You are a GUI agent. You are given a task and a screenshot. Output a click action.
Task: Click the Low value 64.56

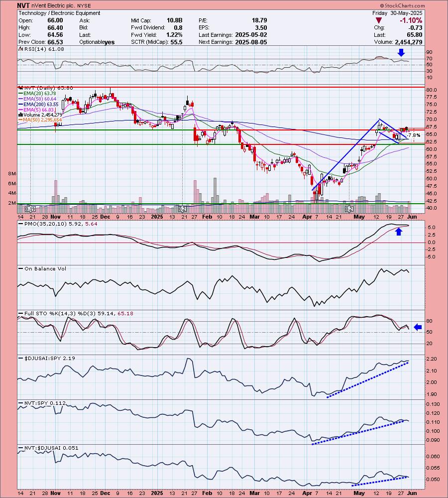coord(55,35)
